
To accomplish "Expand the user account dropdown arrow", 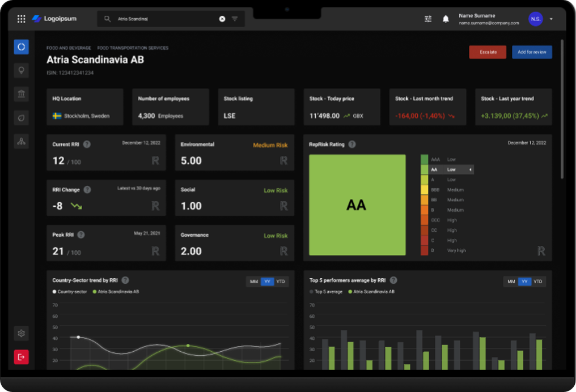I will coord(551,19).
